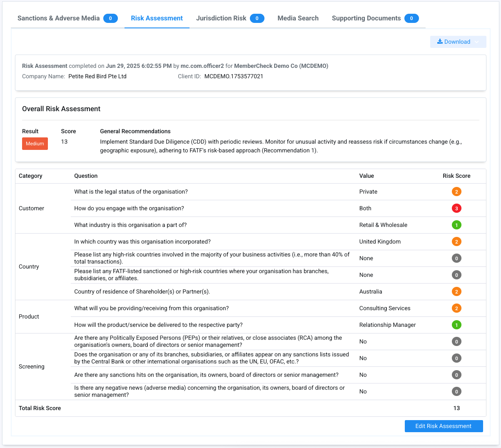
Task: Click the Consulting Services score badge
Action: pyautogui.click(x=456, y=309)
